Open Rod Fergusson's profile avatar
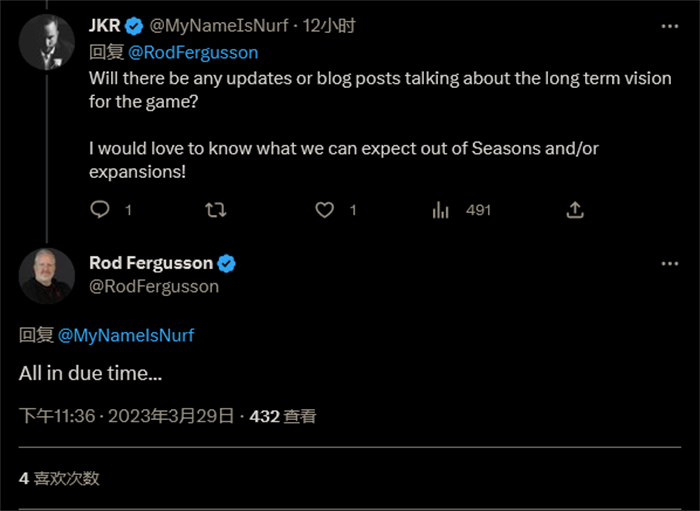This screenshot has height=511, width=700. [x=47, y=276]
